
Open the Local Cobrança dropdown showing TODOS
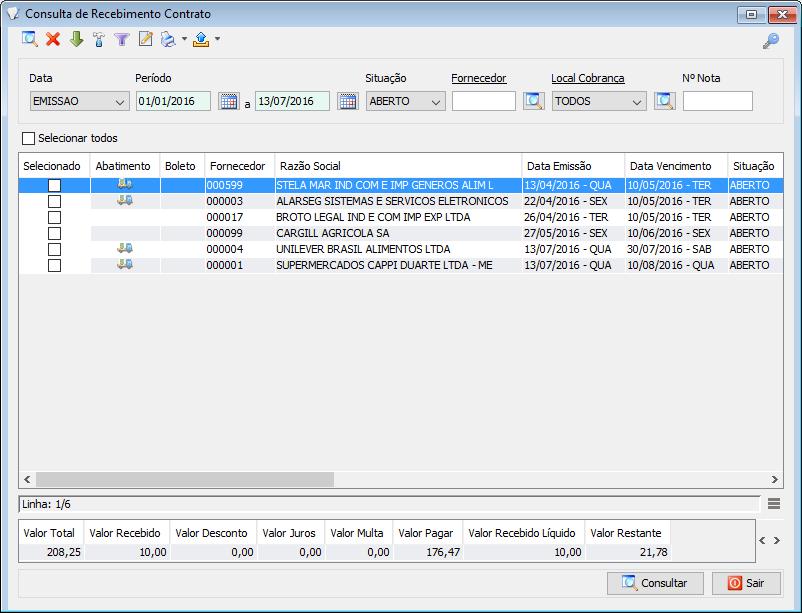pos(599,101)
